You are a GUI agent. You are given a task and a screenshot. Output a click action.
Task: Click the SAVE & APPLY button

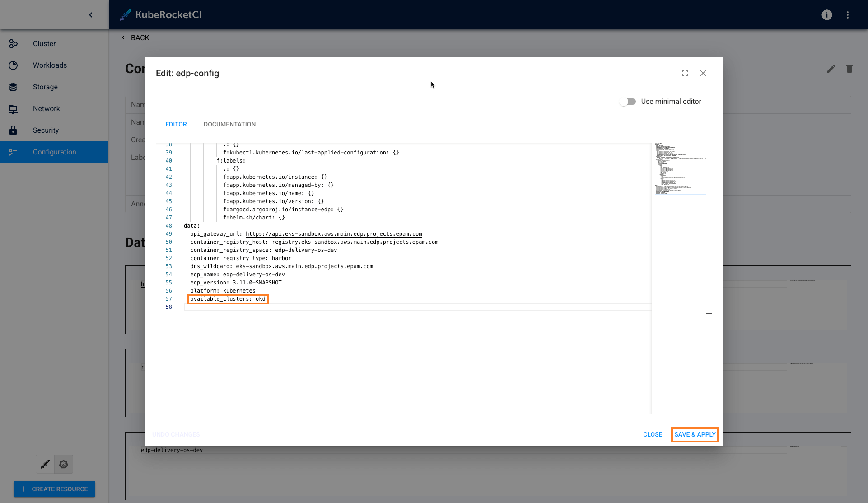click(x=694, y=434)
